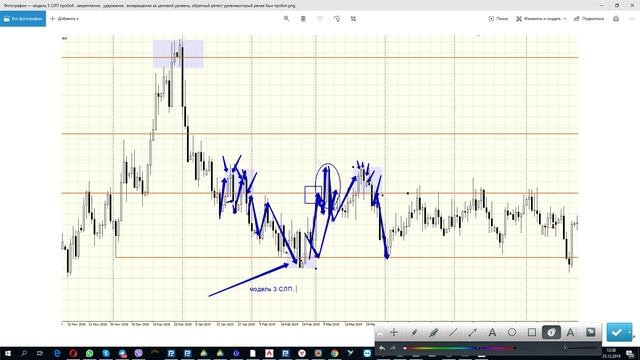Select the outlined text A tool
The image size is (640, 360).
(571, 333)
